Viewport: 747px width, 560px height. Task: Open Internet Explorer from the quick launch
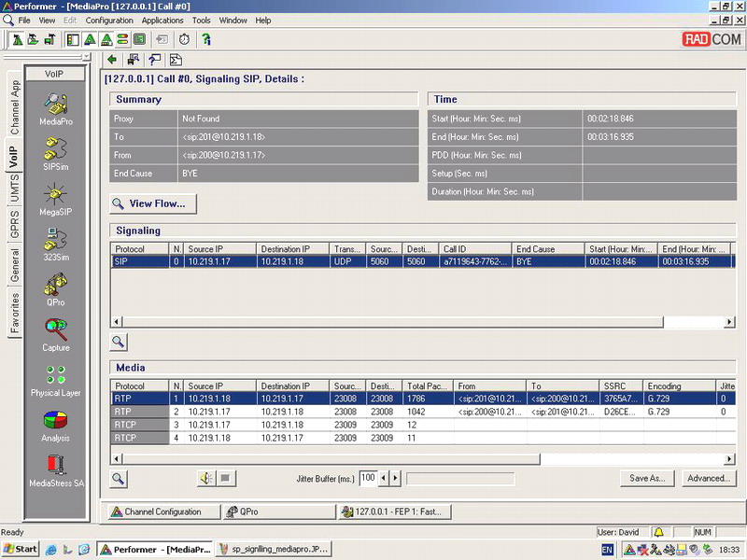tap(50, 550)
